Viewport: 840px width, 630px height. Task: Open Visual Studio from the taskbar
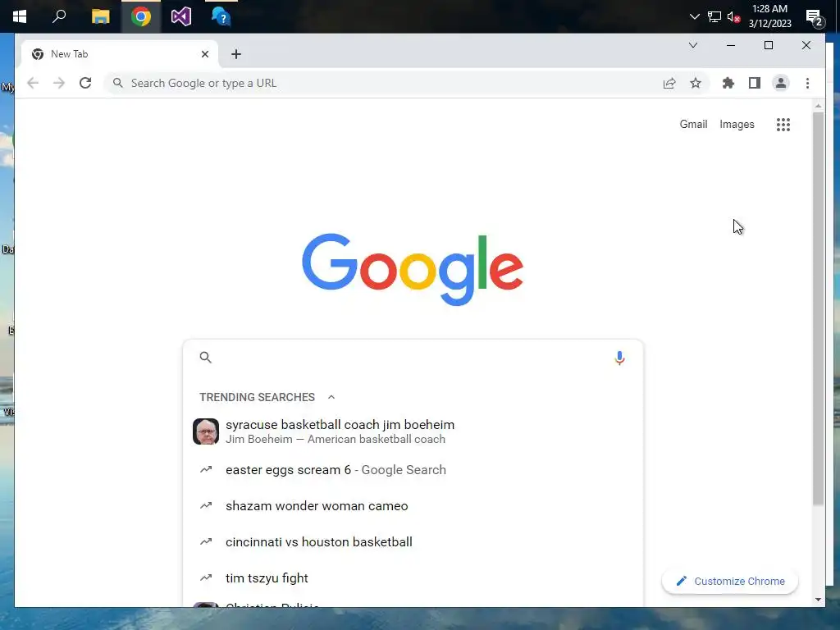pyautogui.click(x=181, y=16)
